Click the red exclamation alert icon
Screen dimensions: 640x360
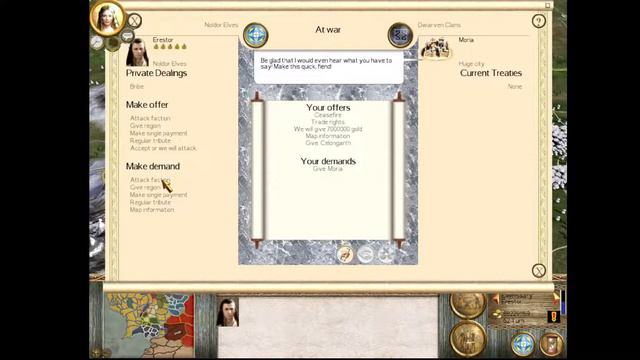click(553, 317)
